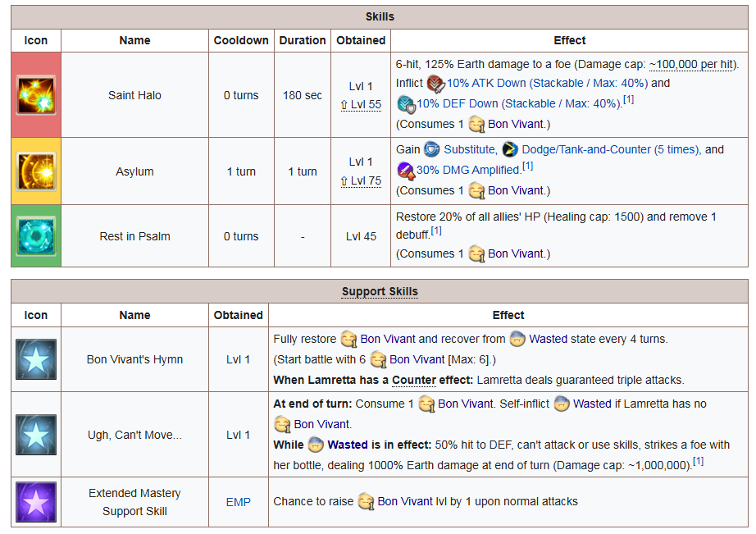756x534 pixels.
Task: Open the Dodge/Tank-and-Counter (5 times) link
Action: tap(610, 149)
